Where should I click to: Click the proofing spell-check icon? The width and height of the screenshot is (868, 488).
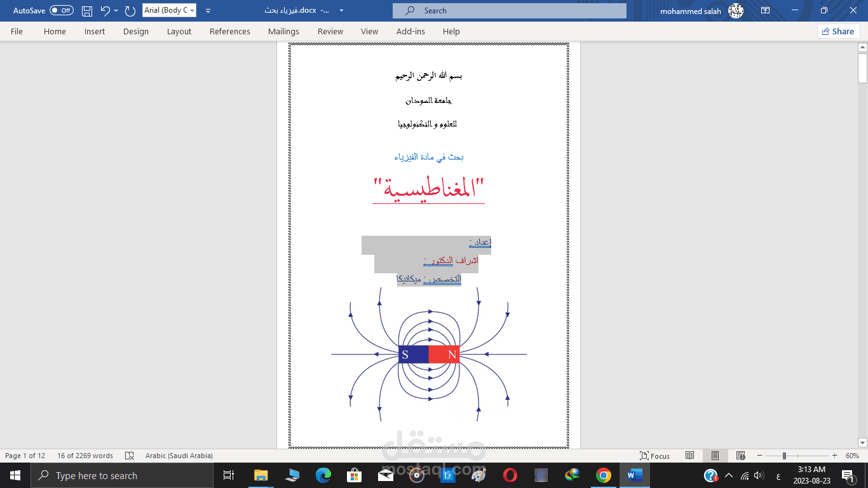(130, 456)
